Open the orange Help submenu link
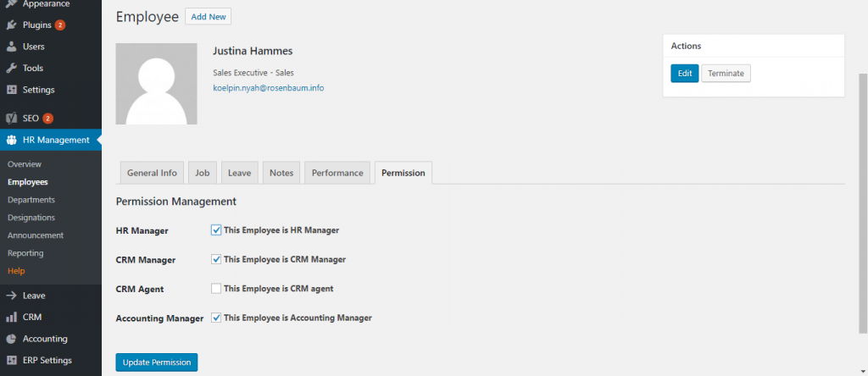Image resolution: width=868 pixels, height=376 pixels. tap(16, 271)
